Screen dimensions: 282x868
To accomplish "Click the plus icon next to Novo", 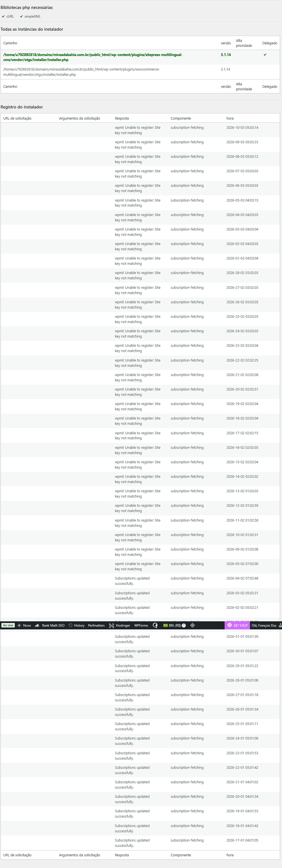I will tap(19, 625).
